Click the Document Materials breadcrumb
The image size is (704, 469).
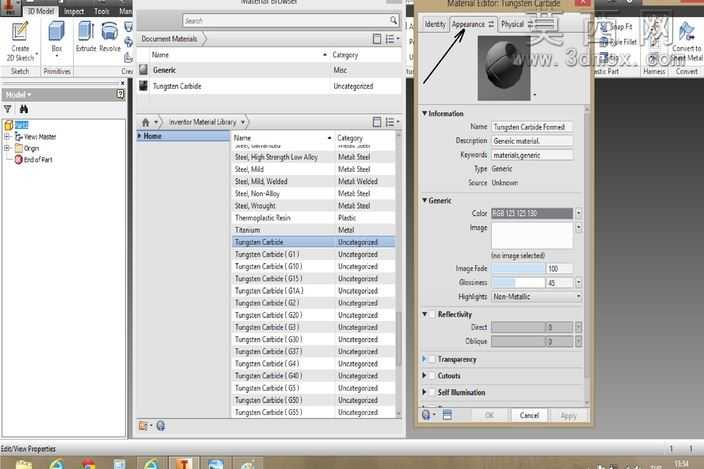[170, 39]
